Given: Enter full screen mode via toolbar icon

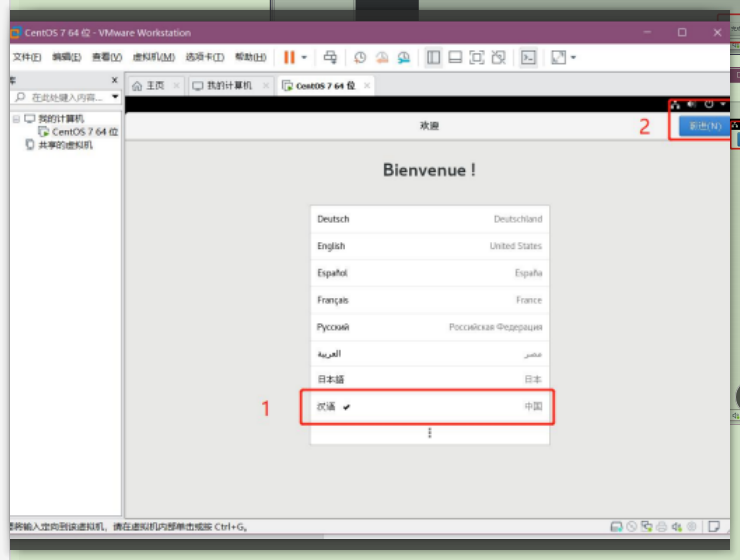Looking at the screenshot, I should tap(477, 58).
